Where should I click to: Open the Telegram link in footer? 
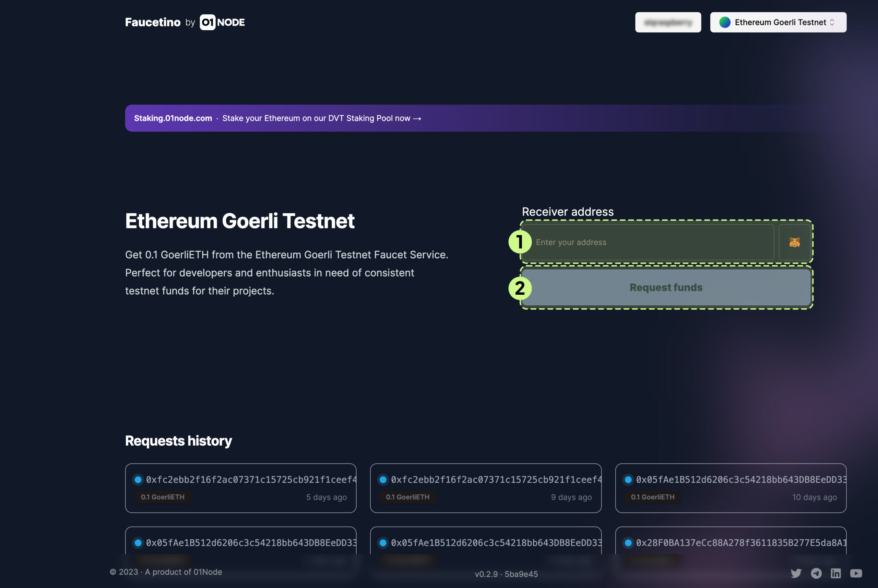(x=816, y=573)
